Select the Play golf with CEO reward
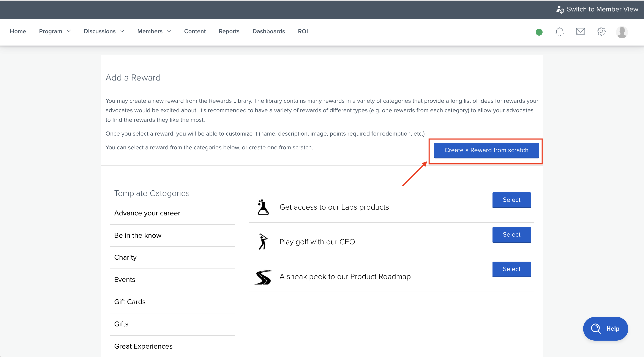Screen dimensions: 644x357 point(511,234)
